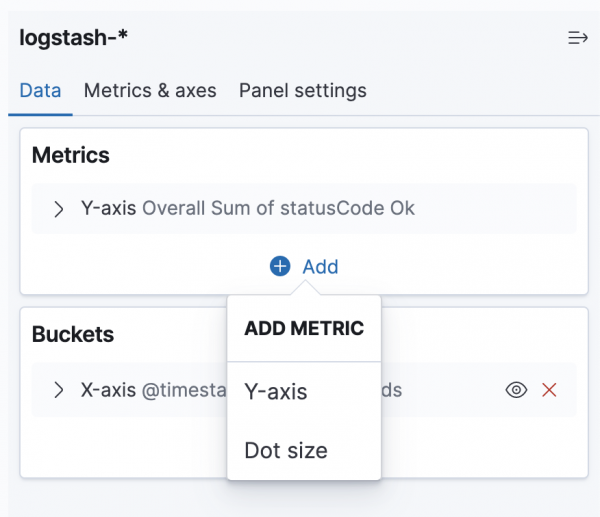The image size is (600, 517).
Task: Open the Metrics & axes tab
Action: [150, 91]
